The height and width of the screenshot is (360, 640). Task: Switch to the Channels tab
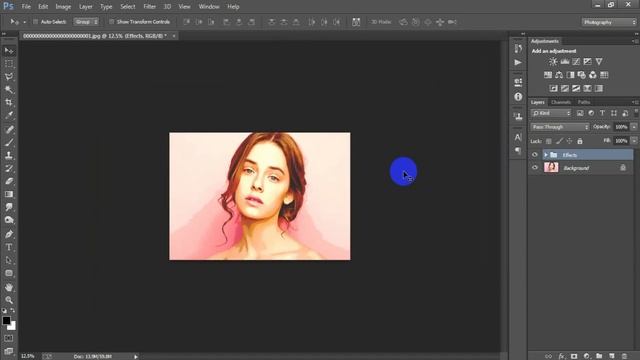[561, 102]
